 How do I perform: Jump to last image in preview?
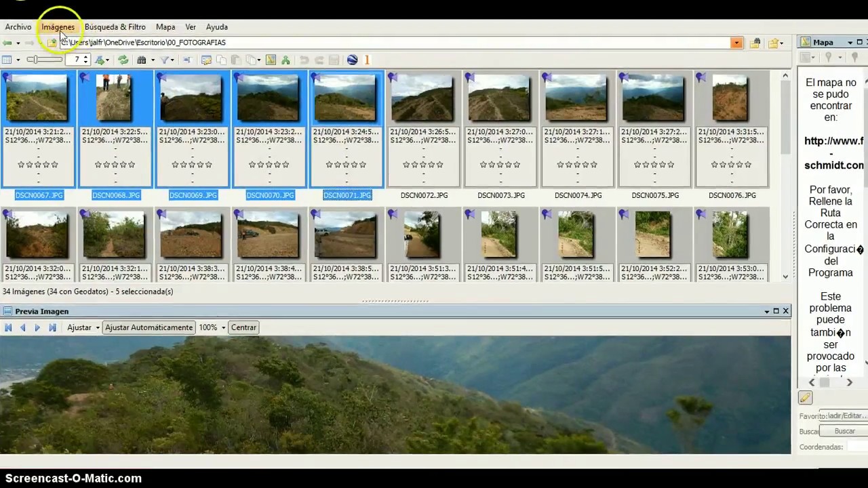[x=52, y=327]
